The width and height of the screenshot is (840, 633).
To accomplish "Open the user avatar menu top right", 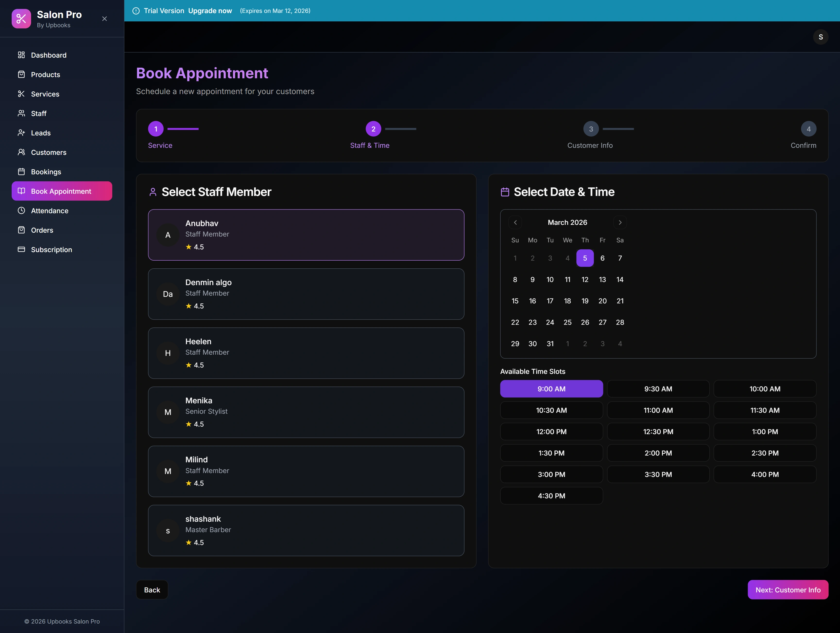I will pyautogui.click(x=821, y=36).
